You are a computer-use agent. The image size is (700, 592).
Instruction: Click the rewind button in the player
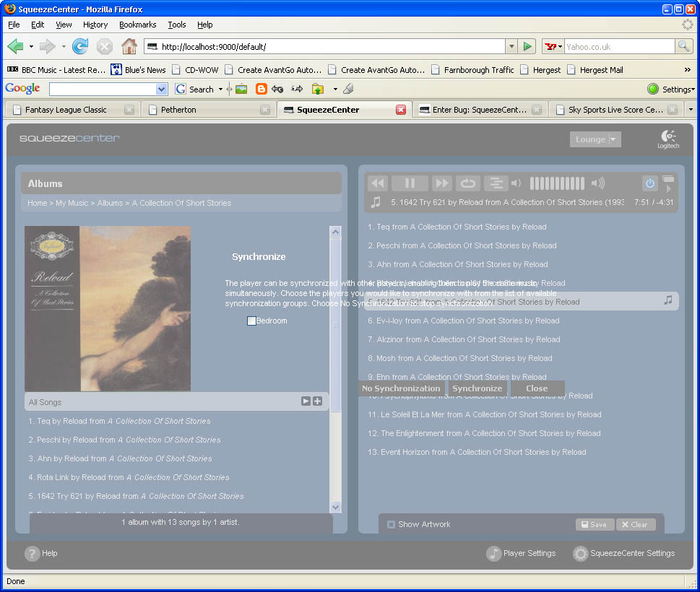(378, 183)
